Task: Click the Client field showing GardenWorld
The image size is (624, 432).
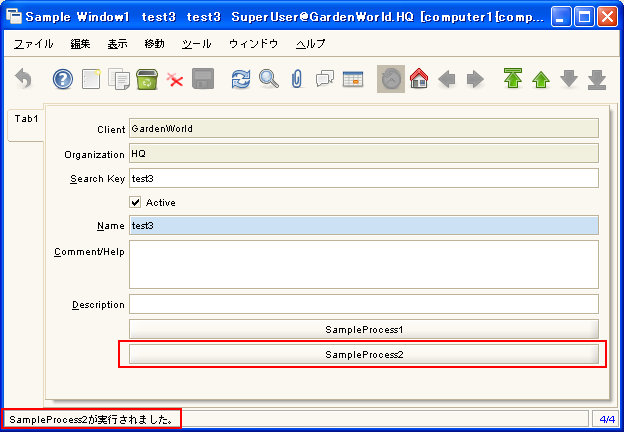Action: pos(364,128)
